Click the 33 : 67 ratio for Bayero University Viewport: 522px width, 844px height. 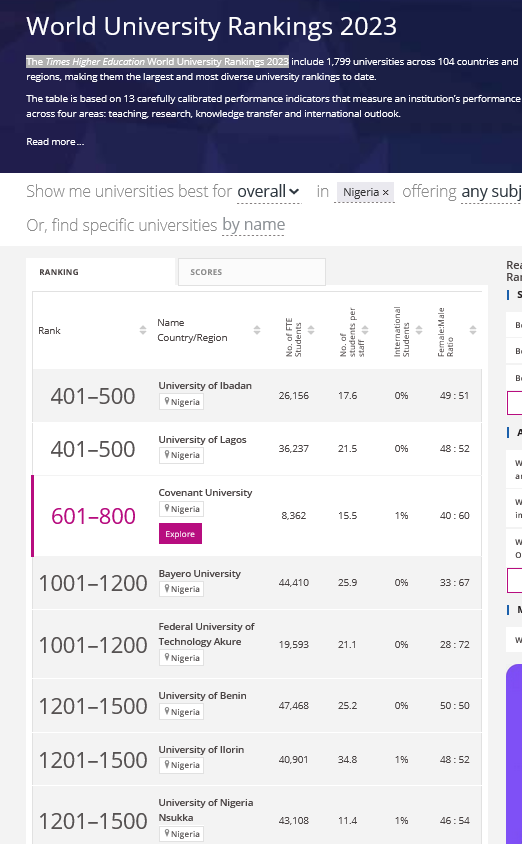(x=455, y=582)
